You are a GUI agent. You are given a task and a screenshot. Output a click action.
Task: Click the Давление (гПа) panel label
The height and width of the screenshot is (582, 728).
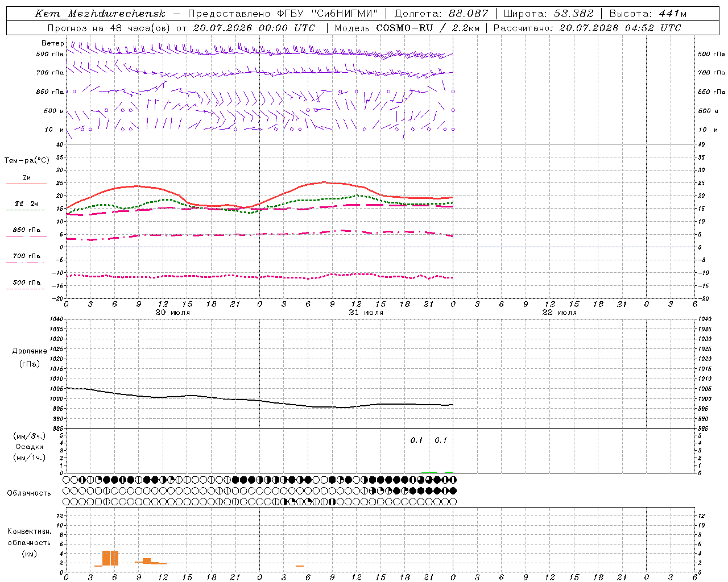(x=30, y=357)
